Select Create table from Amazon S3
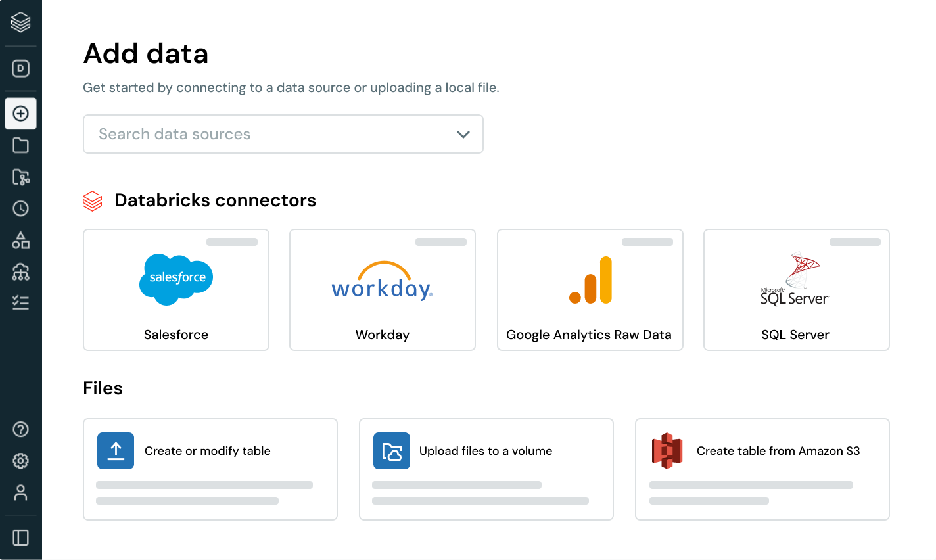This screenshot has height=560, width=936. (x=762, y=469)
